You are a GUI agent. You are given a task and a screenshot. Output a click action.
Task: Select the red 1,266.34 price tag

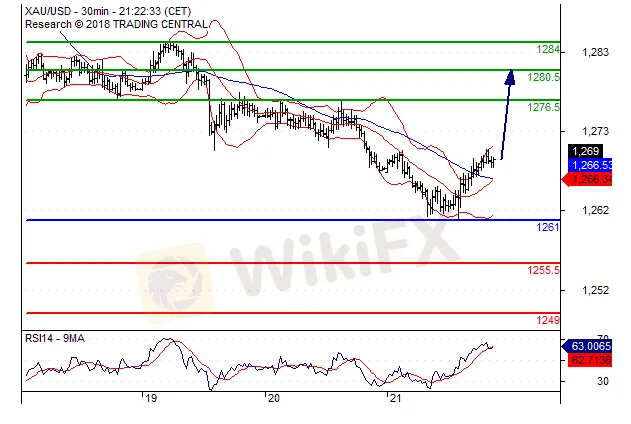coord(590,179)
